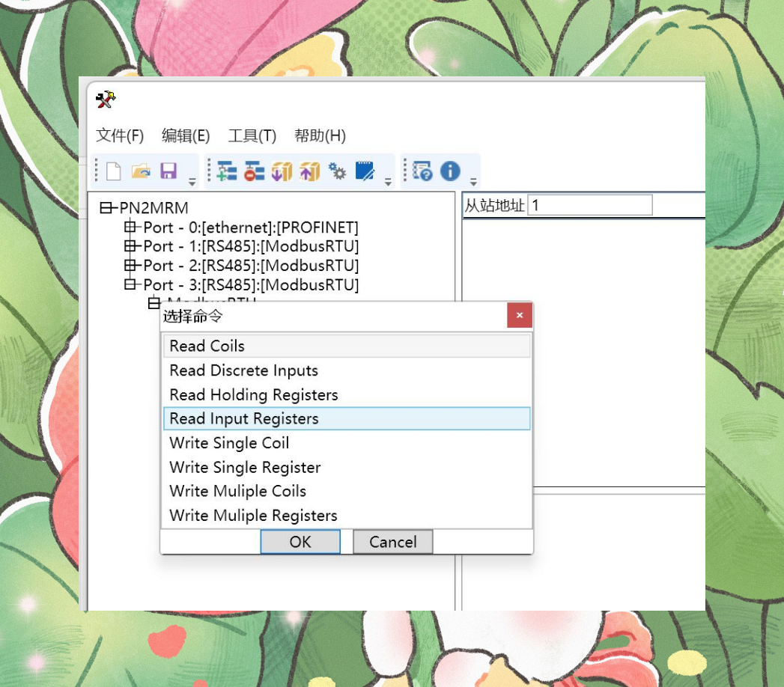Open the 工具(T) menu

252,135
